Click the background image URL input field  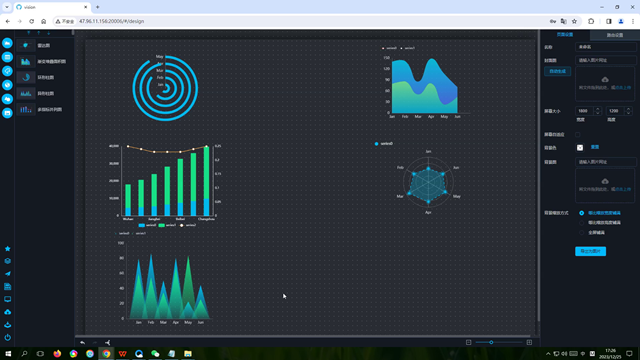click(x=606, y=162)
